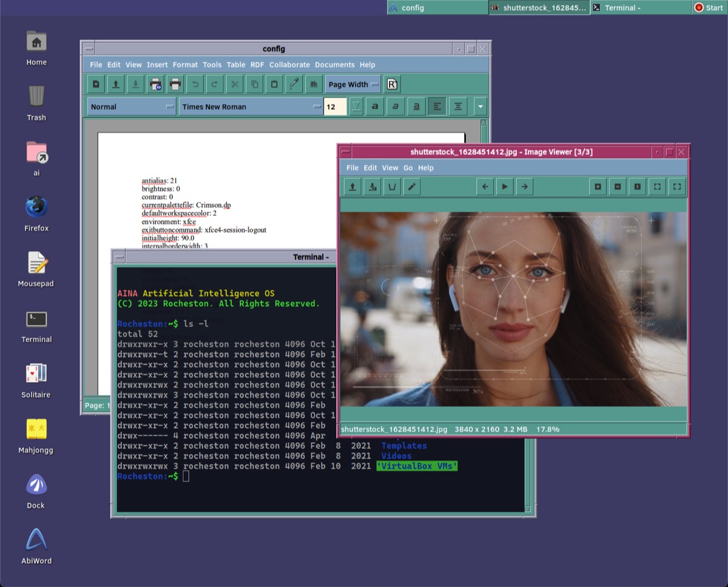
Task: Toggle center text alignment
Action: click(457, 107)
